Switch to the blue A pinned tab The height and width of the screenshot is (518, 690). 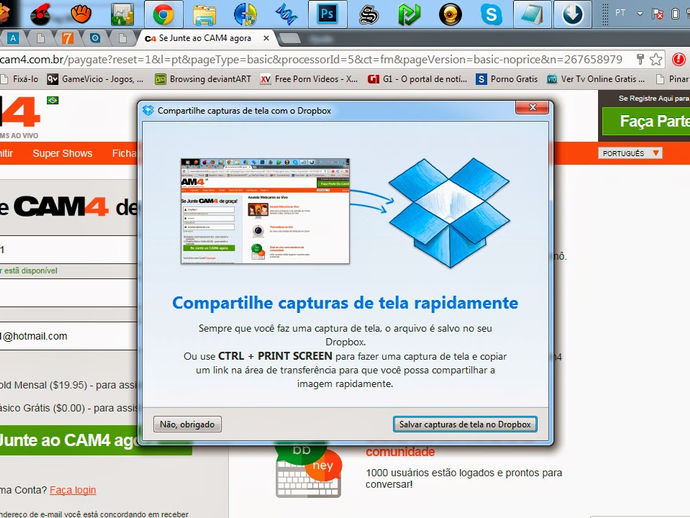point(13,38)
